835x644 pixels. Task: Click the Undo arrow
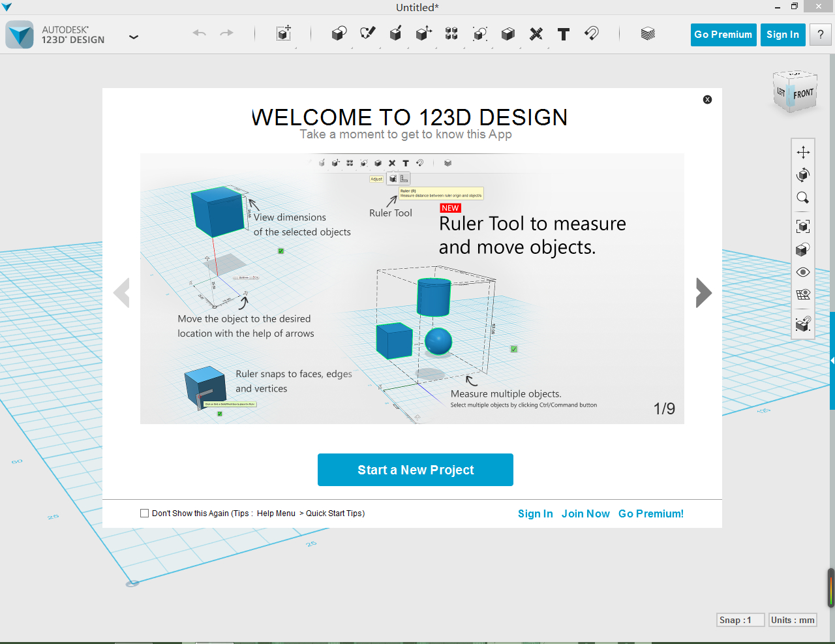[200, 33]
